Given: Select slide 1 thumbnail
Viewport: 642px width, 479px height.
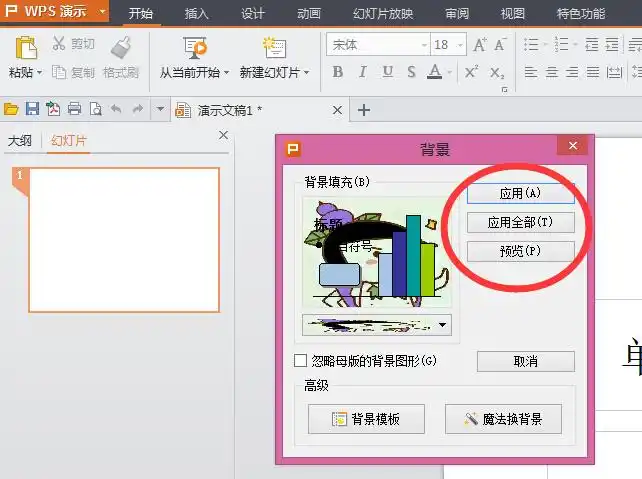Looking at the screenshot, I should 124,240.
